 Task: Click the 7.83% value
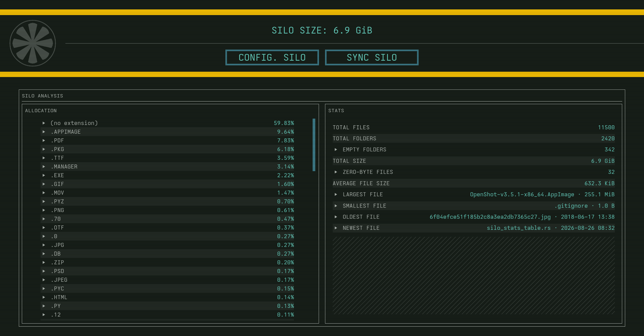point(285,140)
